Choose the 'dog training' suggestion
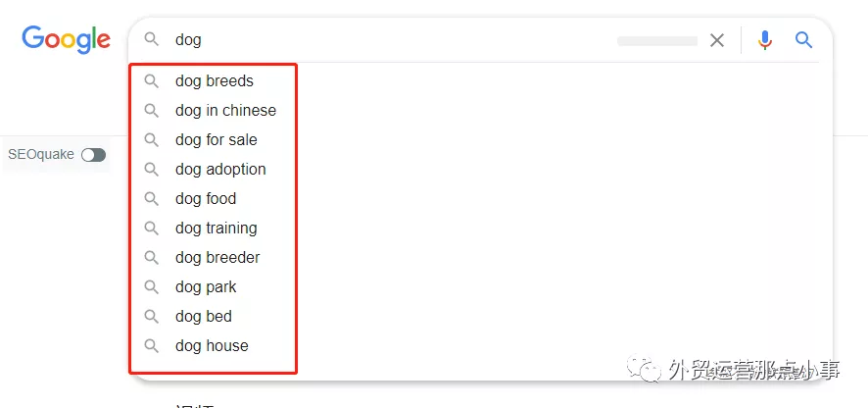Viewport: 868px width, 408px height. (217, 229)
